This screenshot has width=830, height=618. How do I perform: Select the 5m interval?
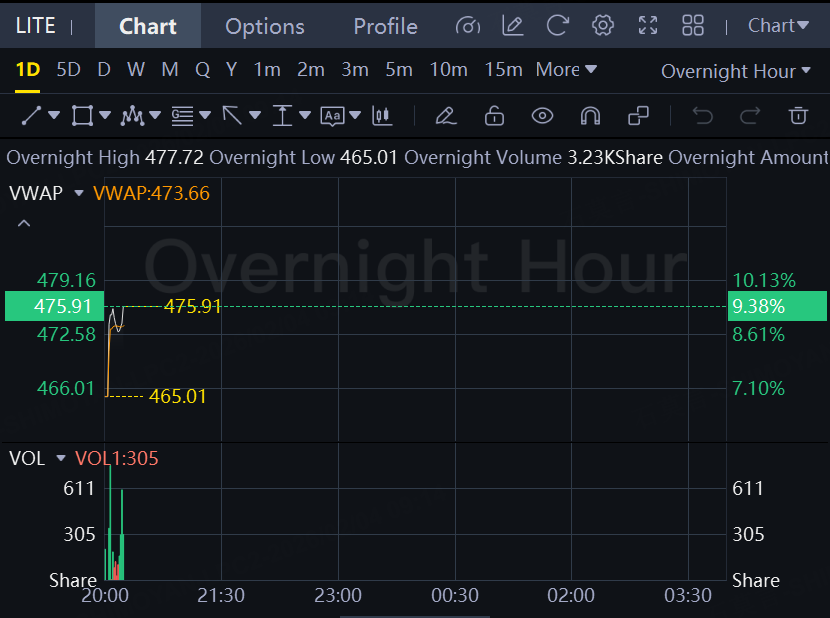click(x=399, y=69)
